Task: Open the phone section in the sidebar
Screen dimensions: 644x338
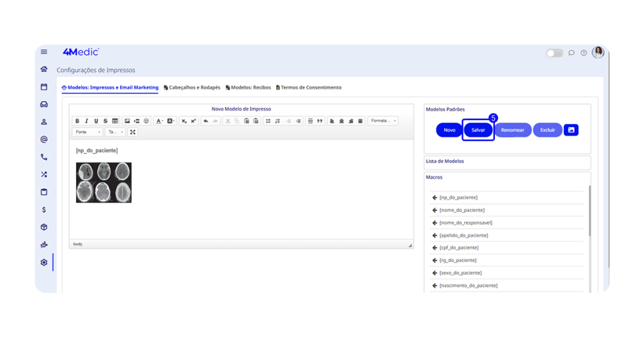Action: pos(44,157)
